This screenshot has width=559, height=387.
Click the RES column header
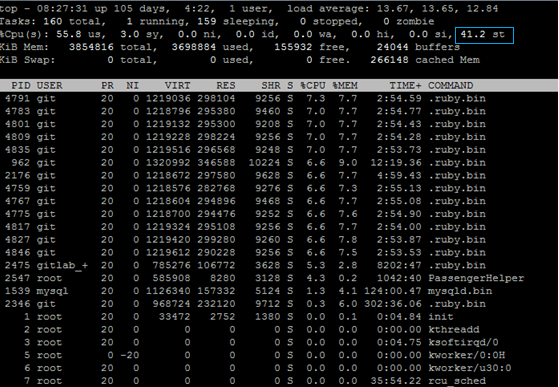(x=226, y=86)
